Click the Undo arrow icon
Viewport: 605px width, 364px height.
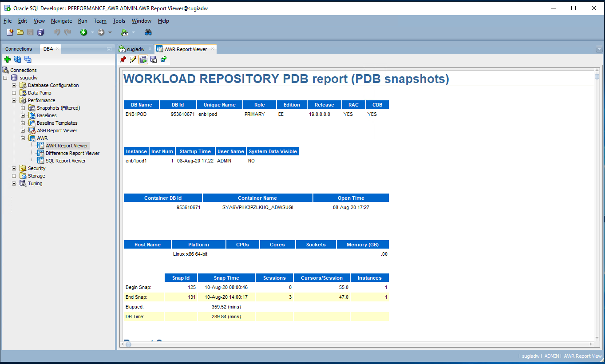click(57, 32)
